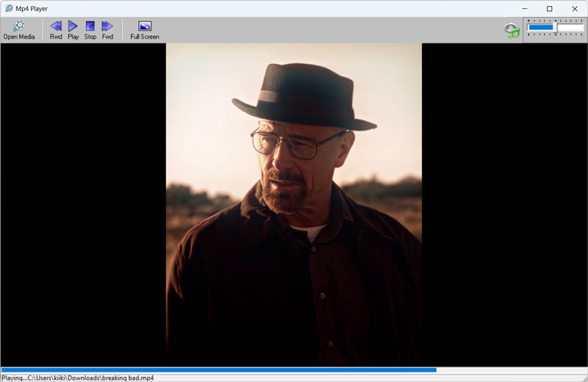Click the green music note audio icon
Image resolution: width=588 pixels, height=382 pixels.
512,30
